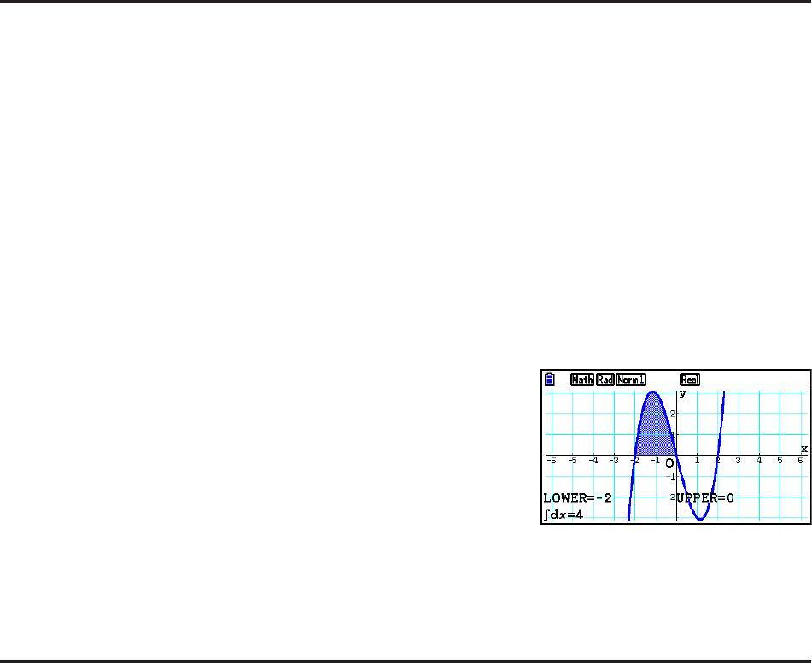Click the x-axis tick label -3
The width and height of the screenshot is (812, 663).
[x=614, y=460]
